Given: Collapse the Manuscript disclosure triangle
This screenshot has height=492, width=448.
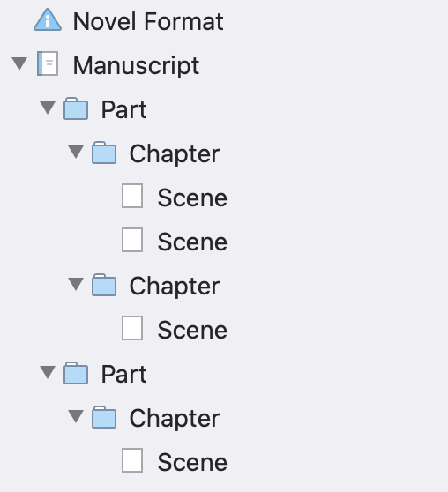Looking at the screenshot, I should (x=19, y=63).
